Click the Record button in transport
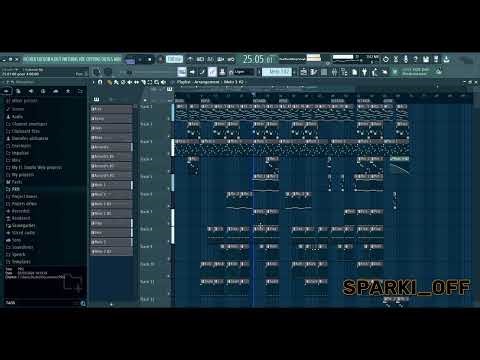 pyautogui.click(x=161, y=60)
